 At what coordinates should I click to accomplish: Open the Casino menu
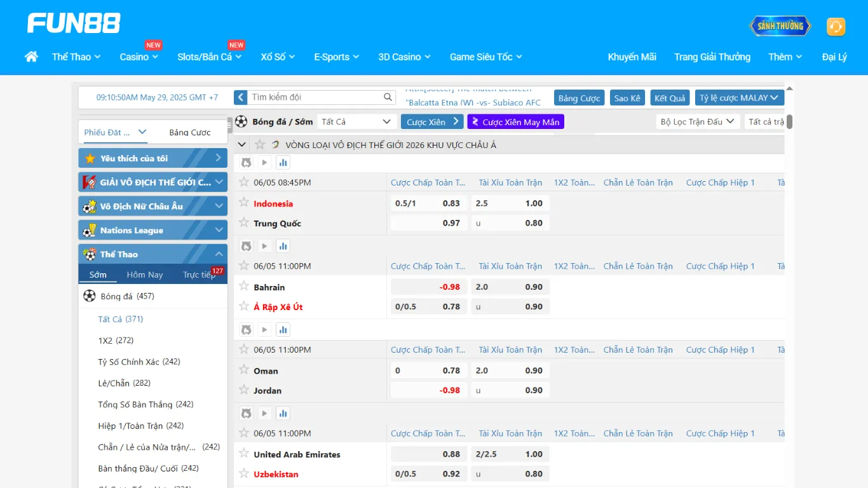coord(139,57)
